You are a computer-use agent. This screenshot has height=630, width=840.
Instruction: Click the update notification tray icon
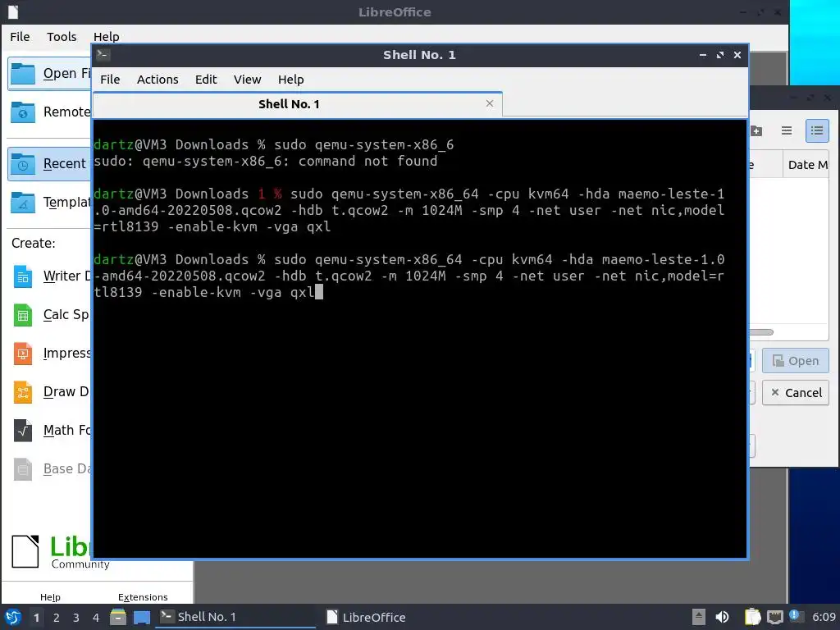[x=796, y=616]
